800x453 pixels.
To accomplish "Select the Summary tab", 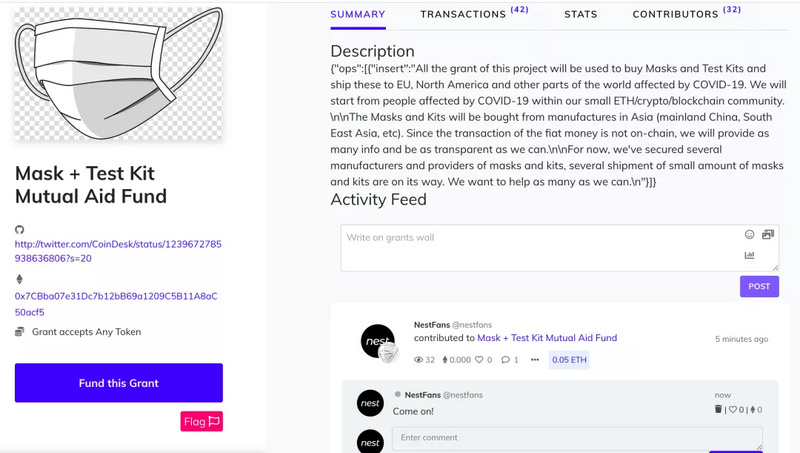I will (358, 14).
